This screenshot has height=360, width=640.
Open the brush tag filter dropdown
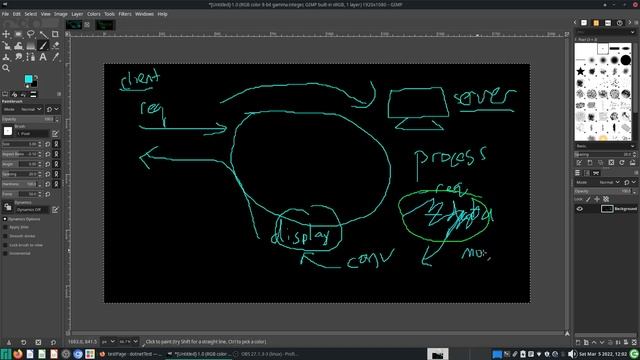coord(606,32)
